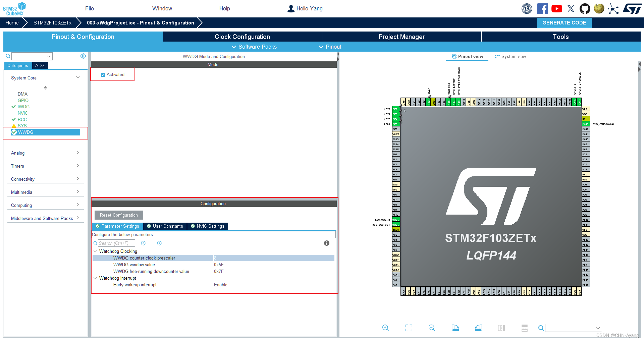Open the ST community network icon
This screenshot has width=644, height=341.
[x=613, y=9]
